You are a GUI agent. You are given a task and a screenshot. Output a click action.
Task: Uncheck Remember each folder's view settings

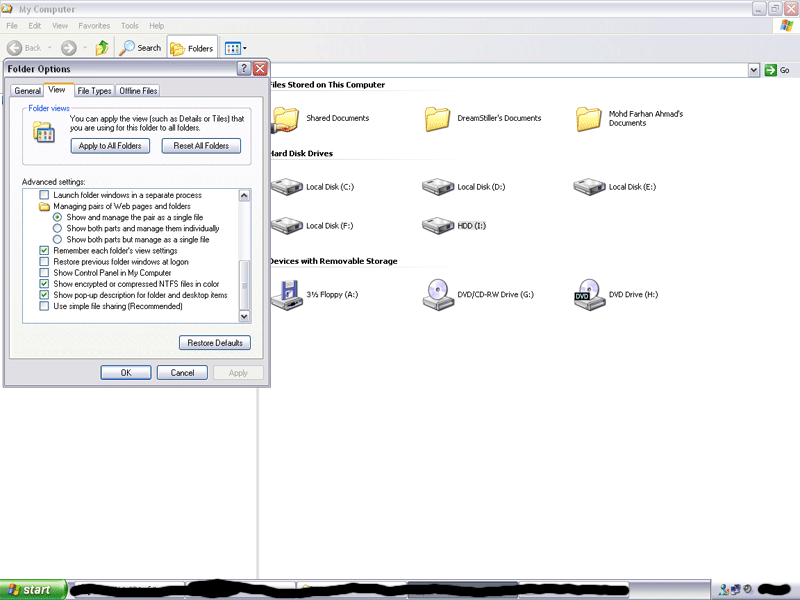click(44, 251)
